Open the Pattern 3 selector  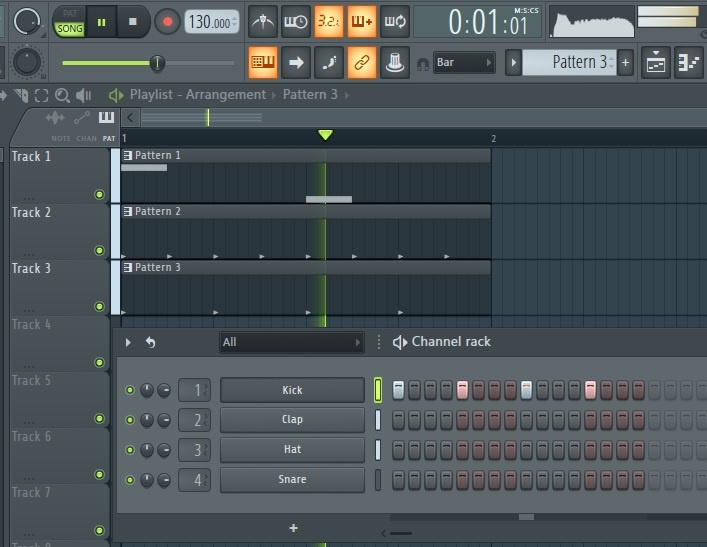coord(569,62)
